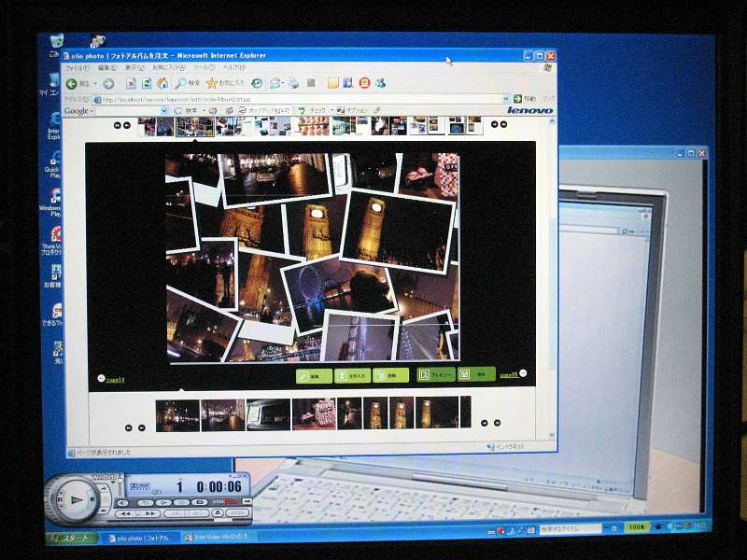Open the オプション options button in Google toolbar
Screen dimensions: 747x560
(353, 110)
